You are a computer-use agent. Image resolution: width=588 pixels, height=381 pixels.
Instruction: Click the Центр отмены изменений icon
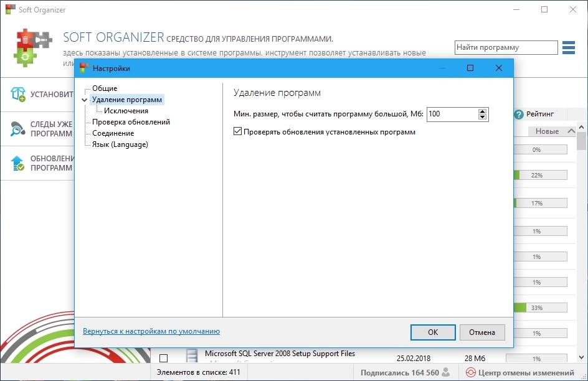(x=470, y=372)
